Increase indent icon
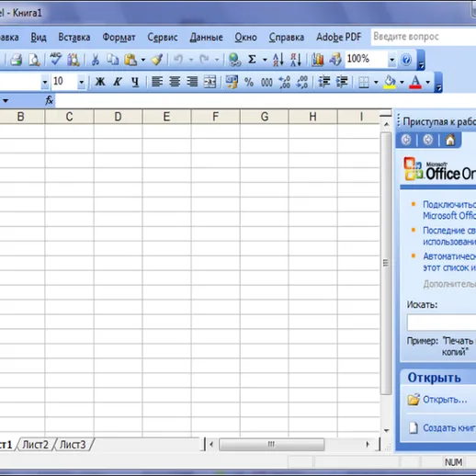 click(342, 82)
